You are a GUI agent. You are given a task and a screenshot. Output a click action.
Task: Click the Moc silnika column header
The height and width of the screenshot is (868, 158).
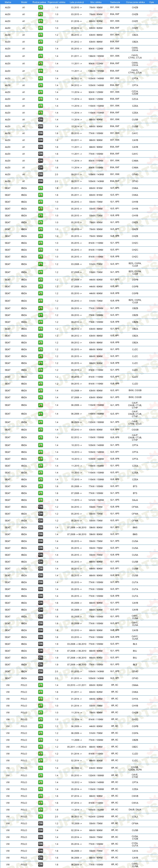pos(96,2)
